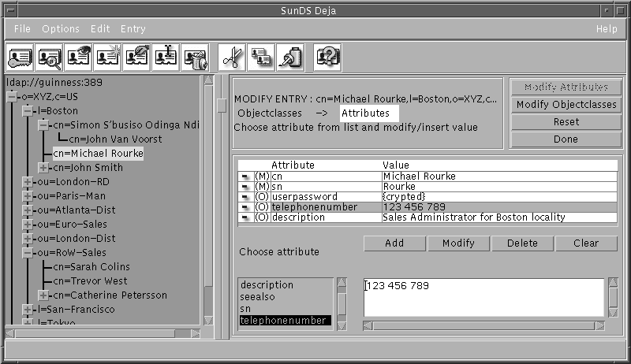The image size is (631, 364).
Task: Collapse the o=XYZ,c=US root node
Action: point(12,96)
